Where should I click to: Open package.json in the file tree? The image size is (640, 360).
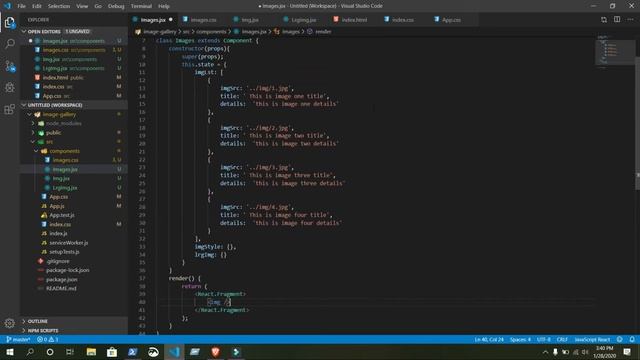[x=61, y=280]
